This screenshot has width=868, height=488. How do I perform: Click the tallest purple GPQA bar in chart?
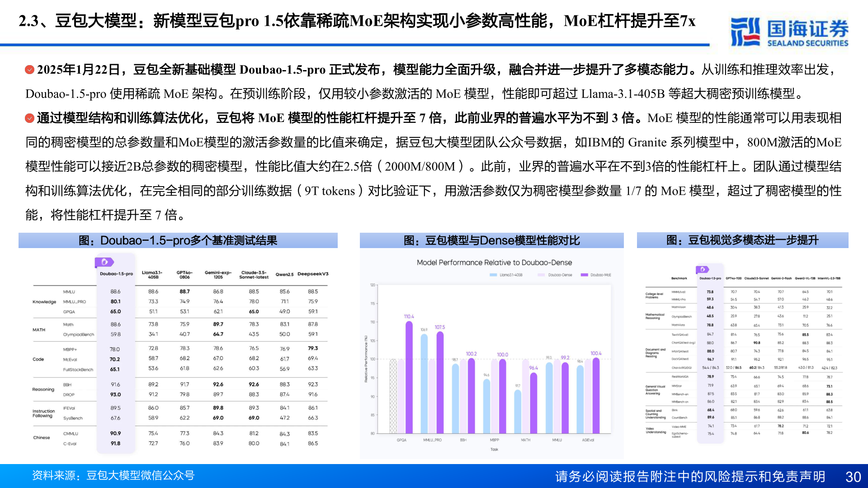409,377
